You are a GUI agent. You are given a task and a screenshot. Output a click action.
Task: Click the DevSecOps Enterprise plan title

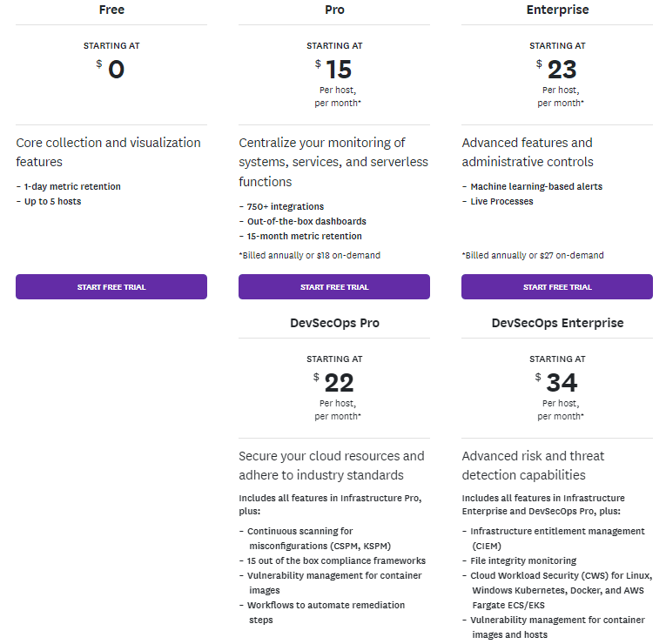pyautogui.click(x=557, y=323)
